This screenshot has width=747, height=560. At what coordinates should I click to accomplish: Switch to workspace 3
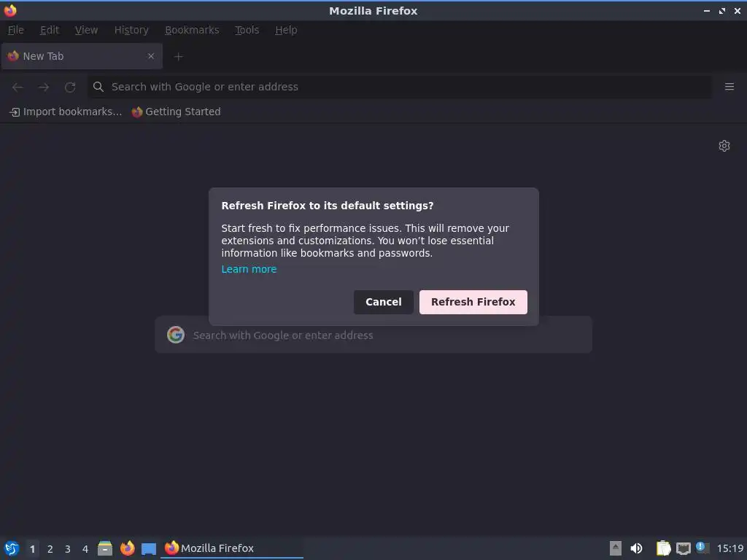click(x=68, y=548)
